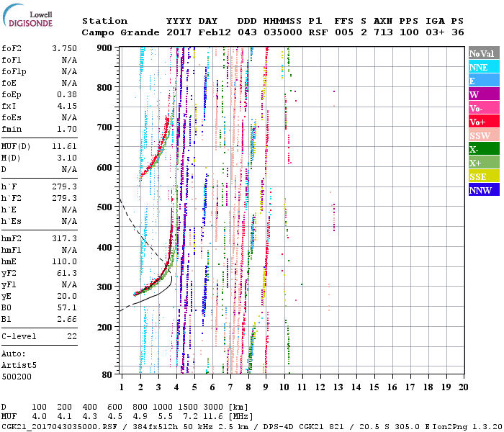The height and width of the screenshot is (432, 504).
Task: Select the MUF(D) parameter label
Action: (17, 145)
